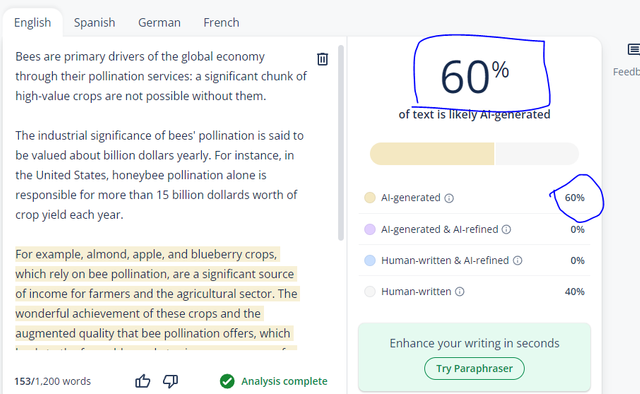
Task: Open the Feedback panel icon
Action: [633, 49]
